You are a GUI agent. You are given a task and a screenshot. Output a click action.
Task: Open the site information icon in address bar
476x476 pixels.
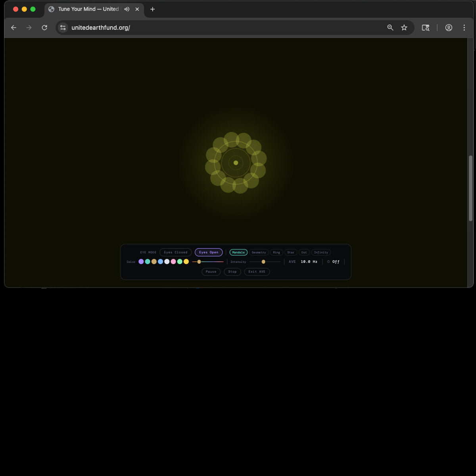(x=63, y=28)
